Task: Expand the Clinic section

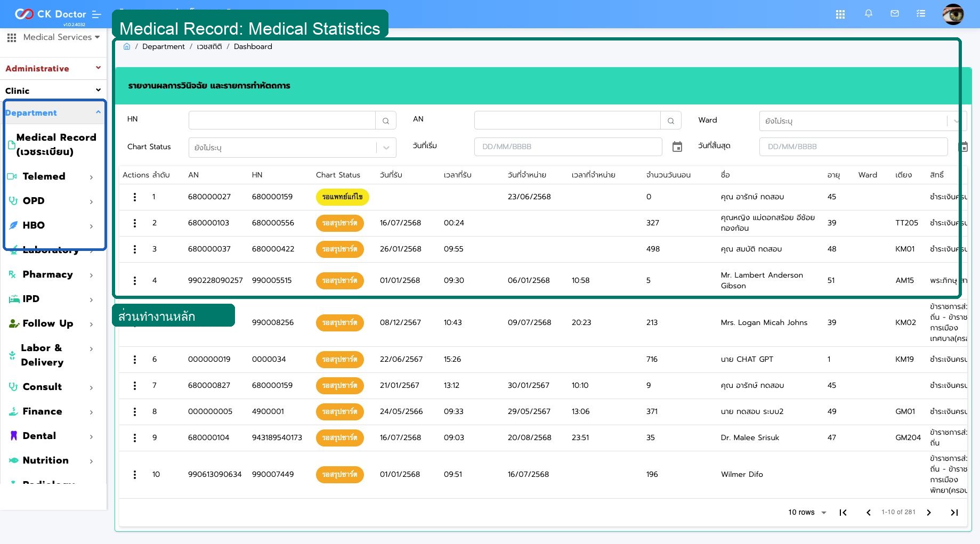Action: click(x=53, y=91)
